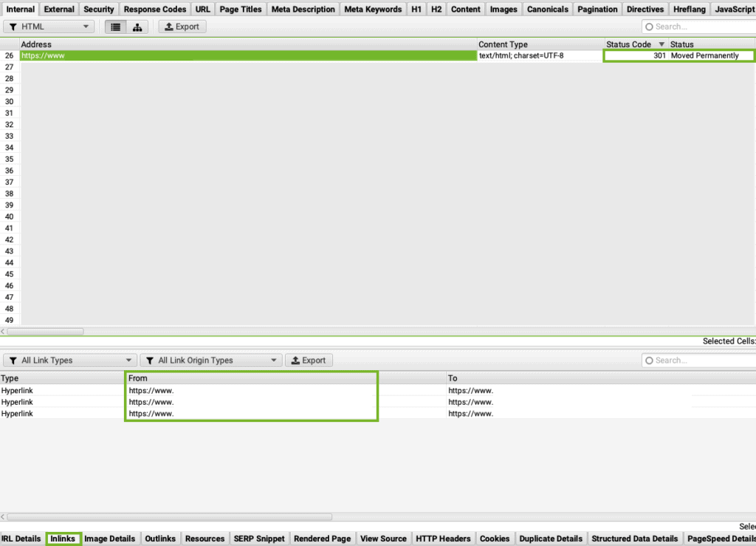Screen dimensions: 756x546
Task: Open the JavaScript tab
Action: [x=734, y=9]
